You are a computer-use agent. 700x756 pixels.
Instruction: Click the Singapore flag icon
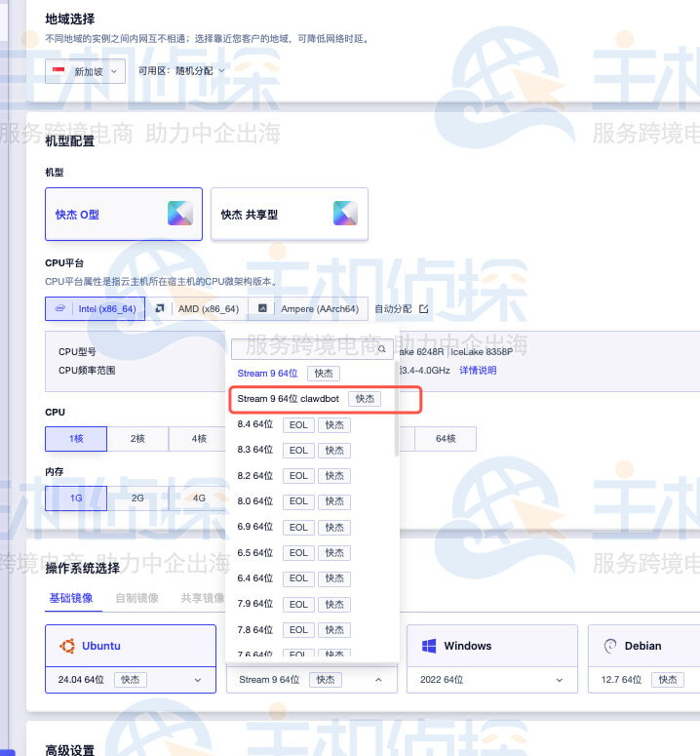click(58, 71)
